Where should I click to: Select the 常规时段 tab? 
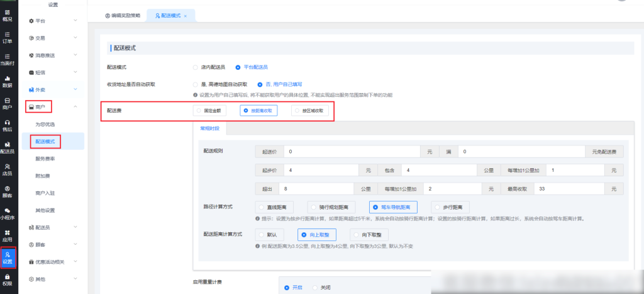(210, 128)
